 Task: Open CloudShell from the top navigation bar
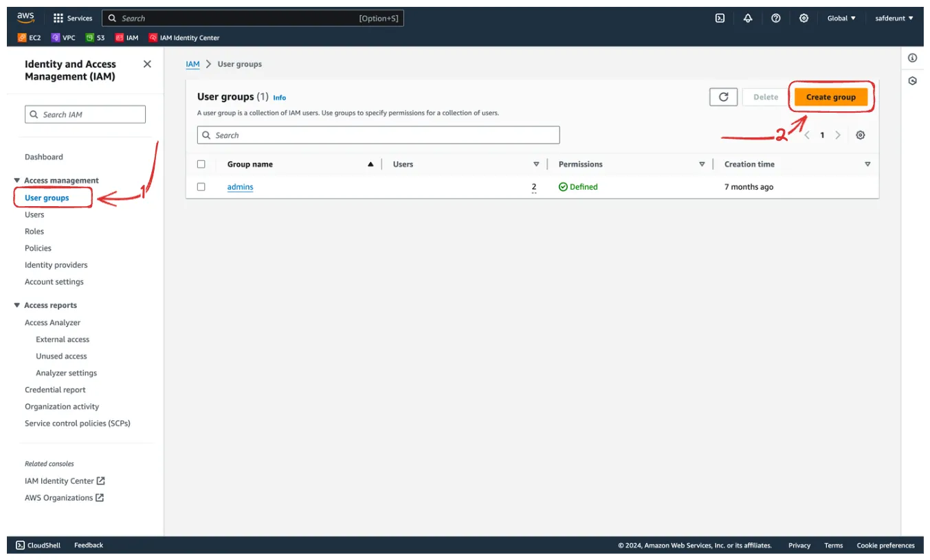pyautogui.click(x=720, y=19)
